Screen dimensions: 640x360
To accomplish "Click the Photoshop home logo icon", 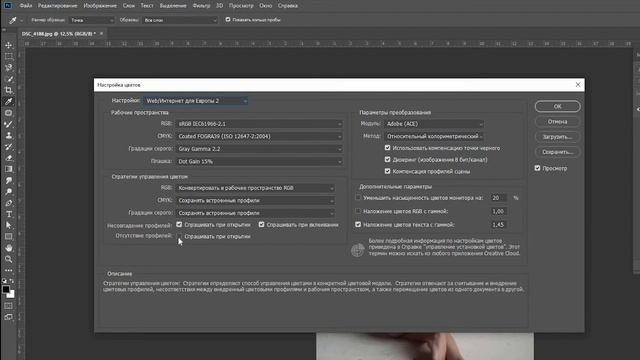I will click(7, 5).
